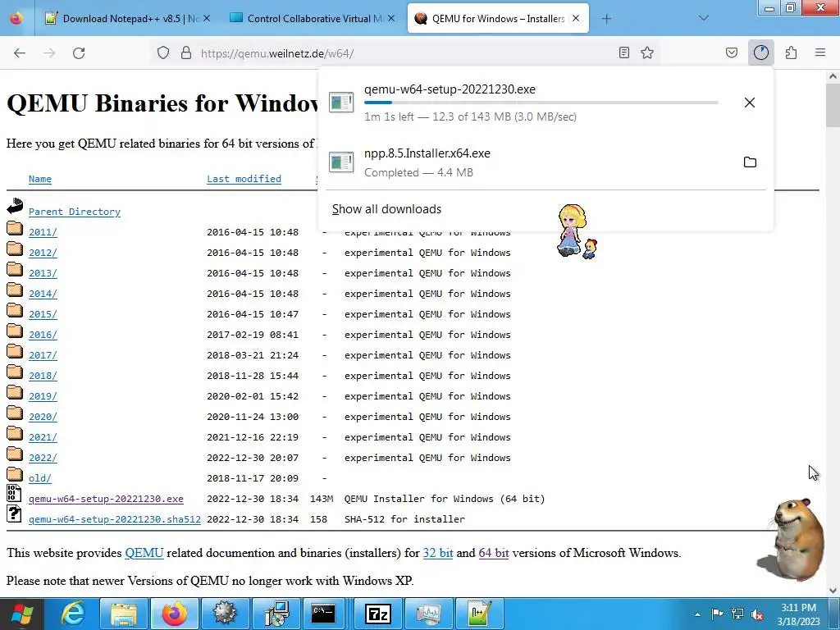The width and height of the screenshot is (840, 630).
Task: Follow the 64 bit link
Action: click(493, 553)
